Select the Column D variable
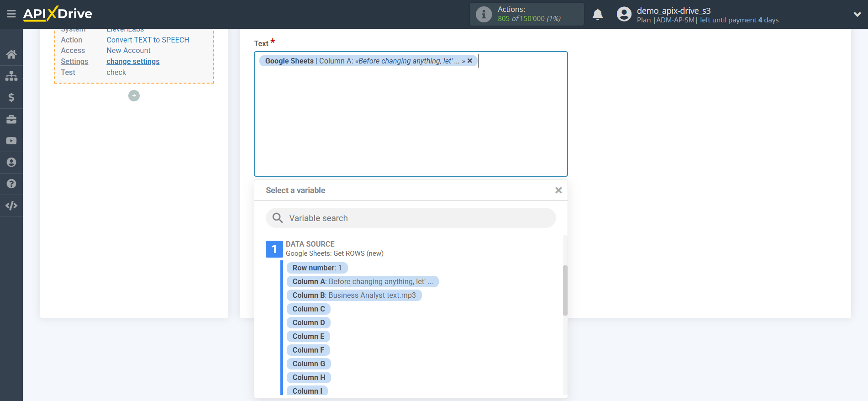This screenshot has width=868, height=401. [309, 322]
